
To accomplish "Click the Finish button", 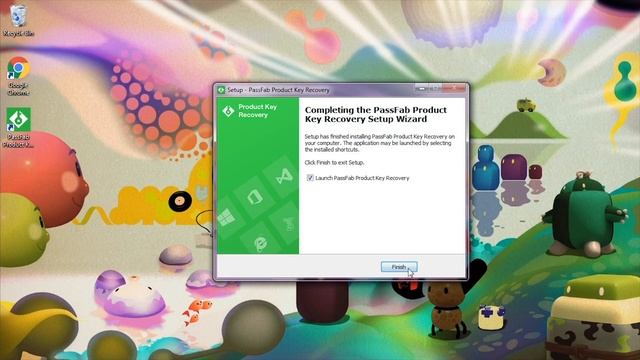I will [399, 267].
